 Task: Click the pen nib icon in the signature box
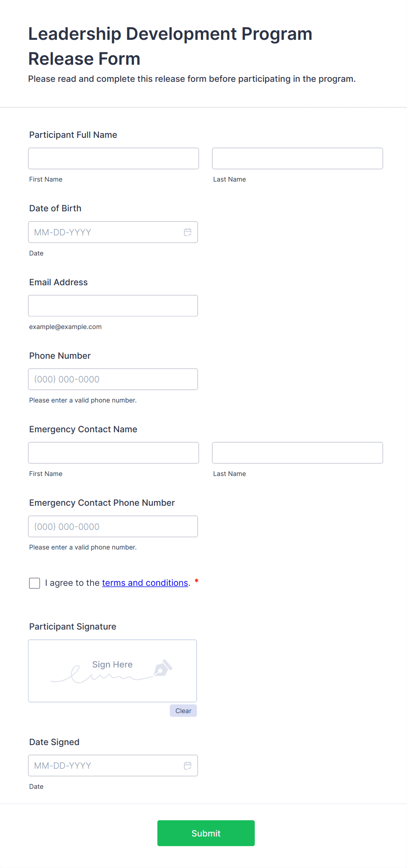[163, 668]
